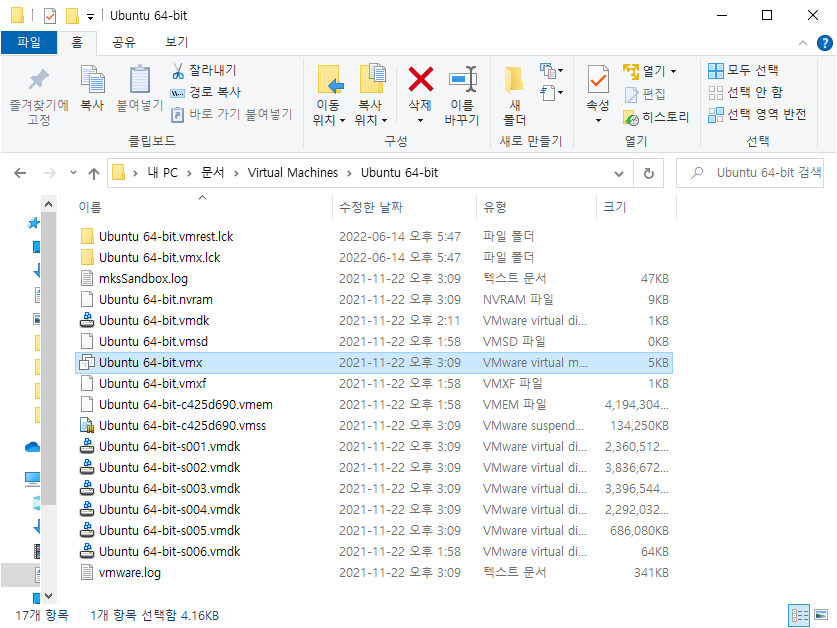Open Quick Access Toolbar customize dropdown
The height and width of the screenshot is (628, 837).
[90, 17]
